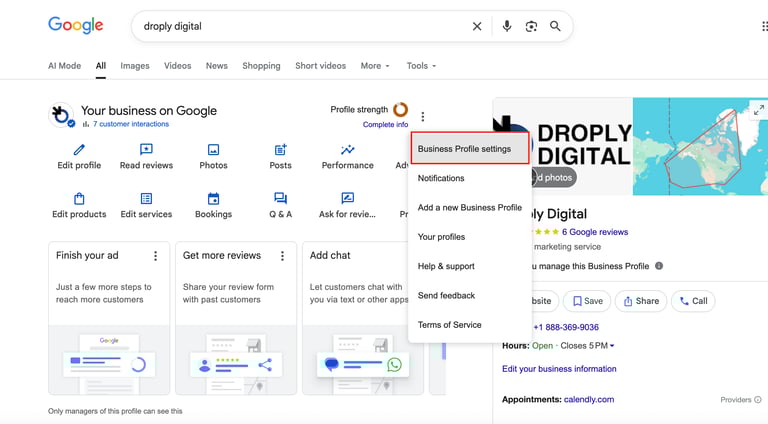Select Notifications in the menu
Image resolution: width=768 pixels, height=424 pixels.
pyautogui.click(x=470, y=178)
